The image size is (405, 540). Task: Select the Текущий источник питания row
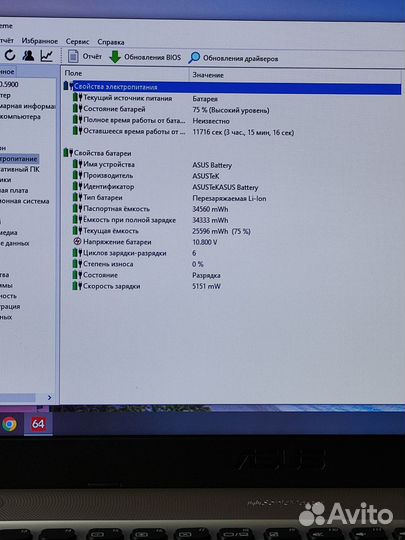232,98
